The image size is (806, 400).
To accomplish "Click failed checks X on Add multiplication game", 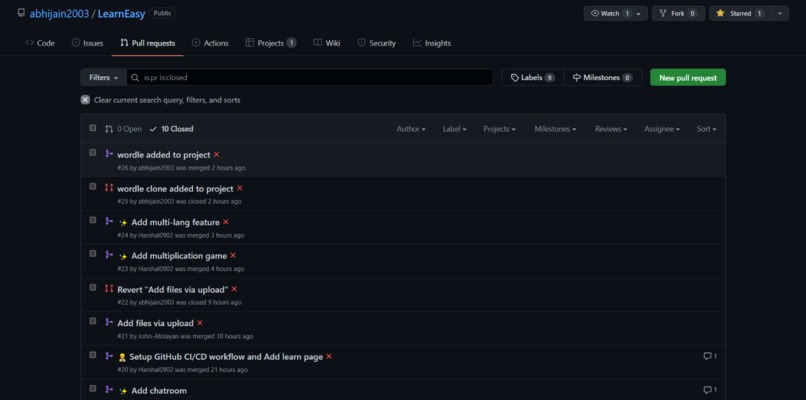I will pyautogui.click(x=233, y=255).
